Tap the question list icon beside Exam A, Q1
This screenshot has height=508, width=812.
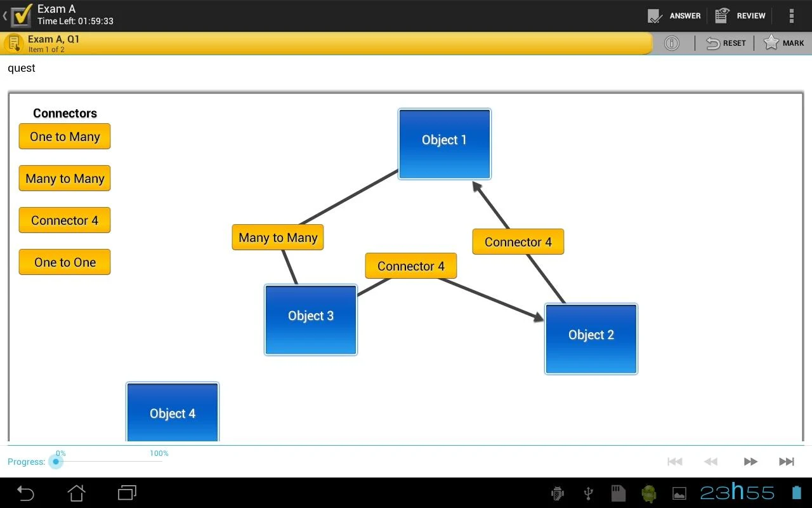pyautogui.click(x=13, y=43)
